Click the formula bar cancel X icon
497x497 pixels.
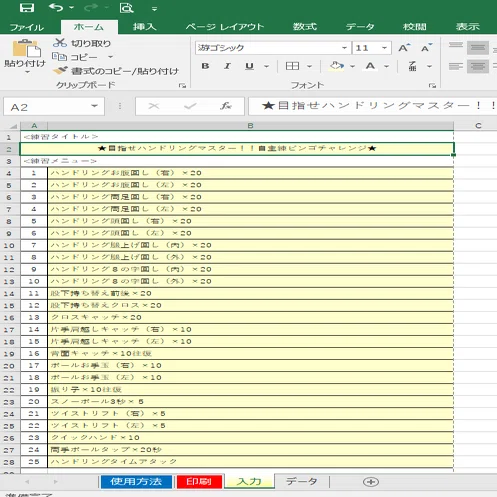click(154, 106)
